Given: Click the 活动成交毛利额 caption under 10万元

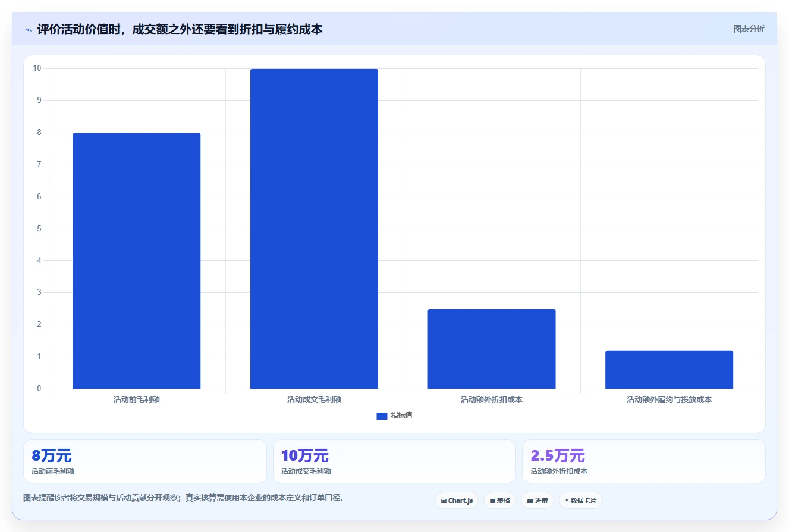Looking at the screenshot, I should pos(306,471).
